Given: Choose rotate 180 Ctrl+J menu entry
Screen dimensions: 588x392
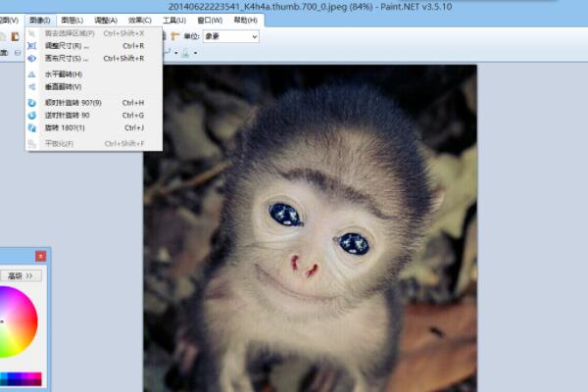Looking at the screenshot, I should point(94,128).
